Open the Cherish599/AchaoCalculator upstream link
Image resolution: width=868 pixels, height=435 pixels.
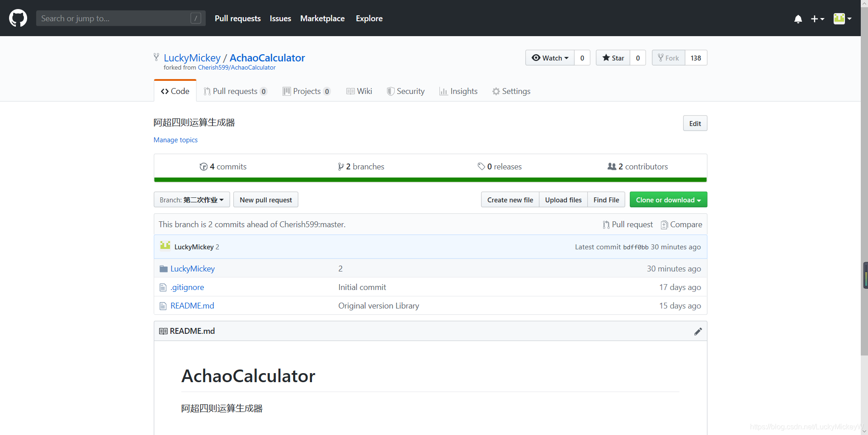236,68
